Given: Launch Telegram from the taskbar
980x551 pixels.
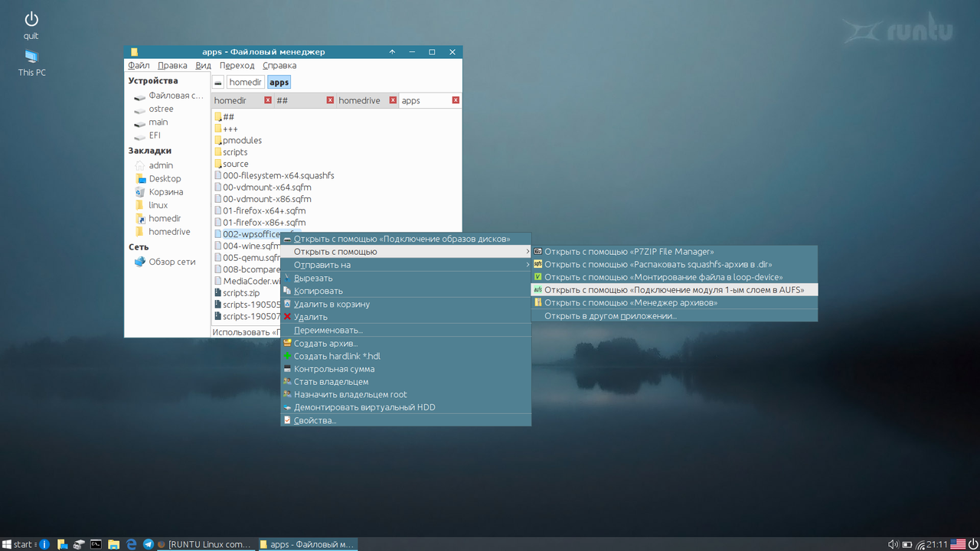Looking at the screenshot, I should [149, 544].
